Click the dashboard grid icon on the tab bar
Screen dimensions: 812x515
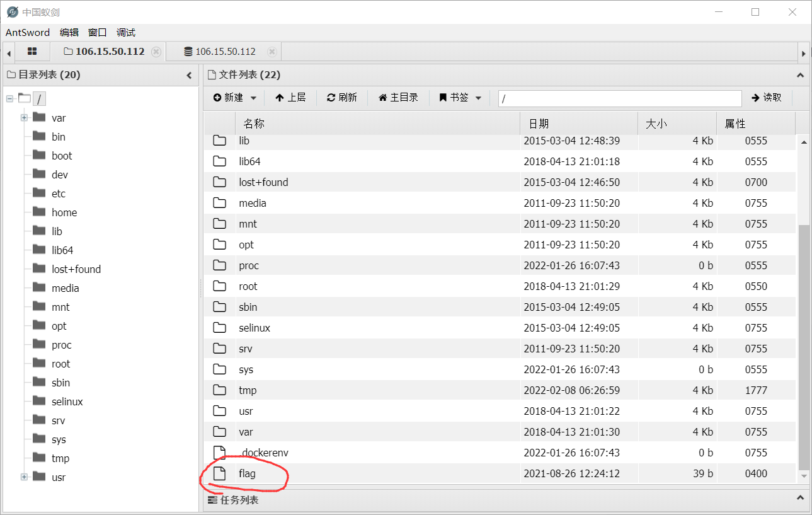[x=32, y=52]
